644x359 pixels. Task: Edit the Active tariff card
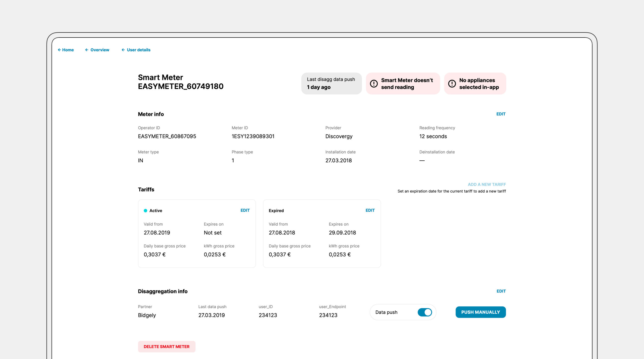click(x=245, y=210)
